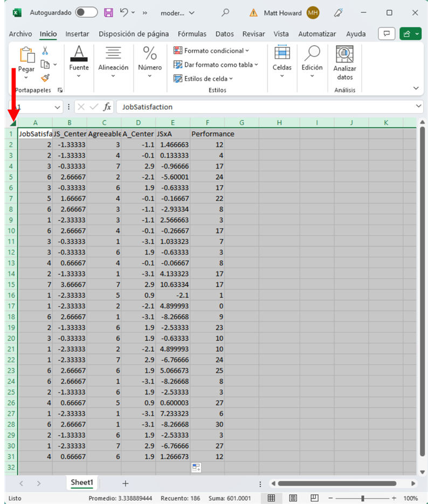The height and width of the screenshot is (504, 428).
Task: Click the insert function fx icon
Action: [107, 107]
